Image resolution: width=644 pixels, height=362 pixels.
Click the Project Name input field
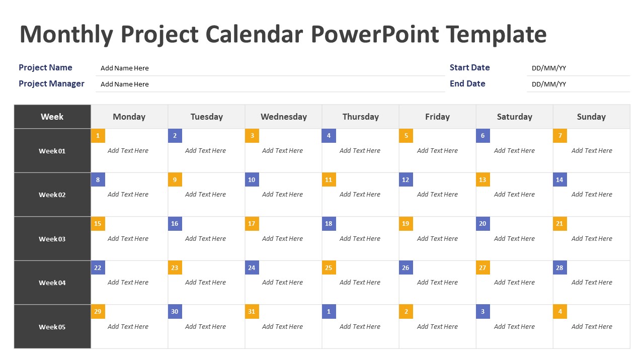click(270, 68)
